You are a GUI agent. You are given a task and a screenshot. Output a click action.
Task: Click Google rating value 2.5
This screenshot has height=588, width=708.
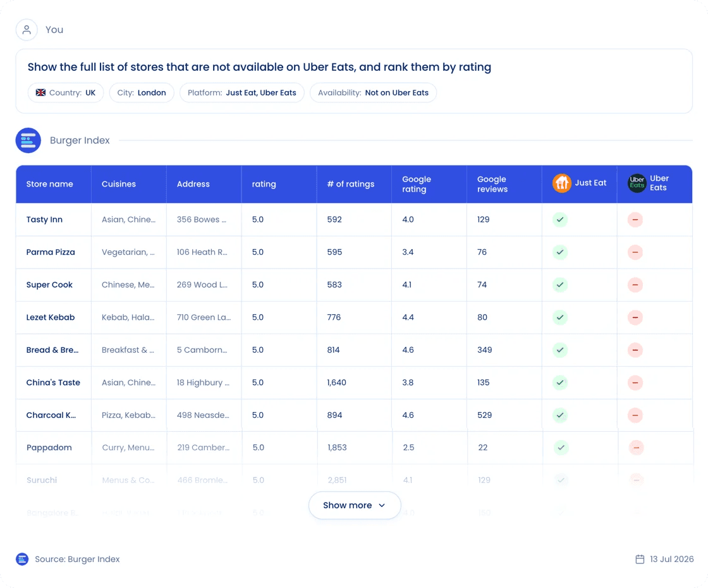tap(408, 448)
